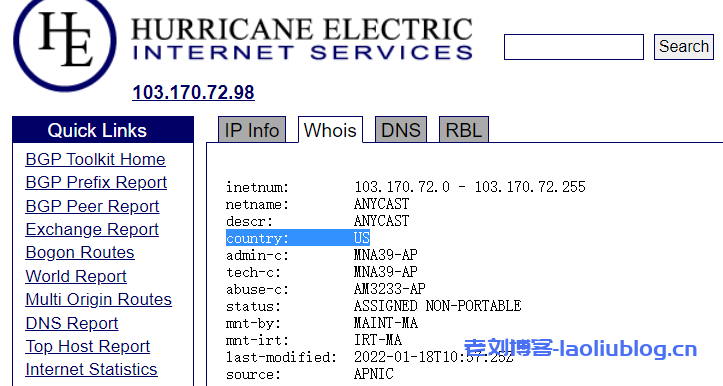Open Top Host Report link
The image size is (723, 386).
tap(88, 346)
